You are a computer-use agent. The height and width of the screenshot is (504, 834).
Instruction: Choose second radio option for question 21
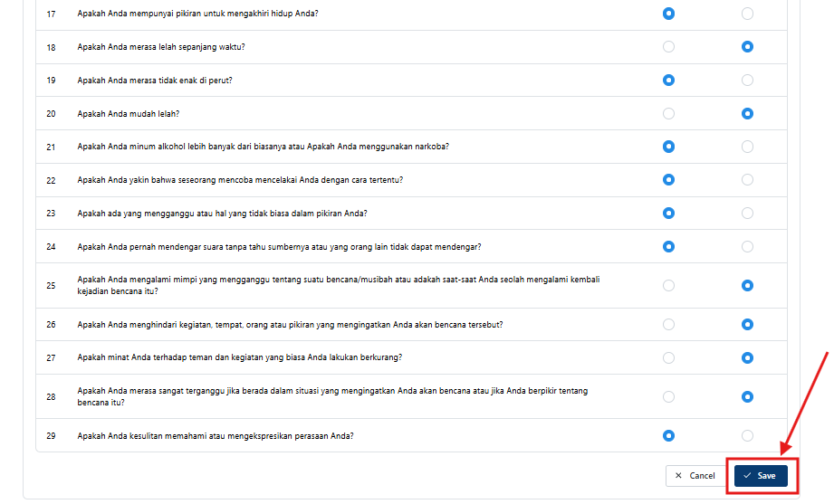pos(747,147)
